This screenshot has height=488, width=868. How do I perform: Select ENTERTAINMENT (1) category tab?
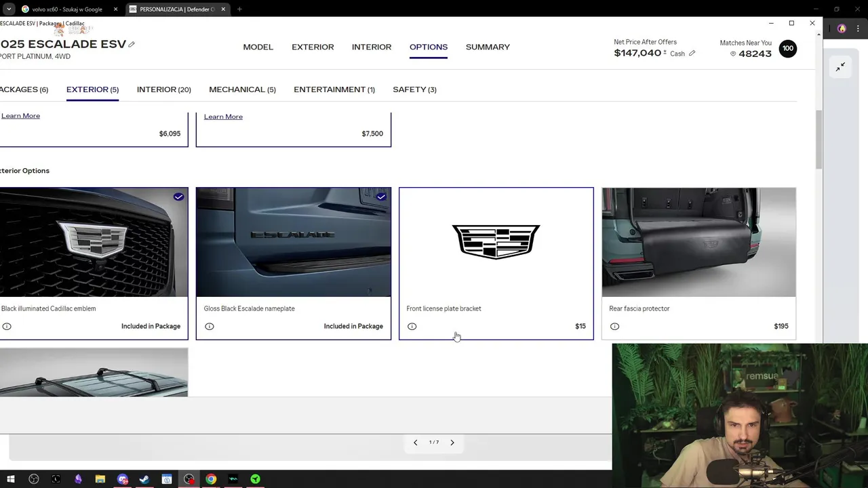coord(334,89)
